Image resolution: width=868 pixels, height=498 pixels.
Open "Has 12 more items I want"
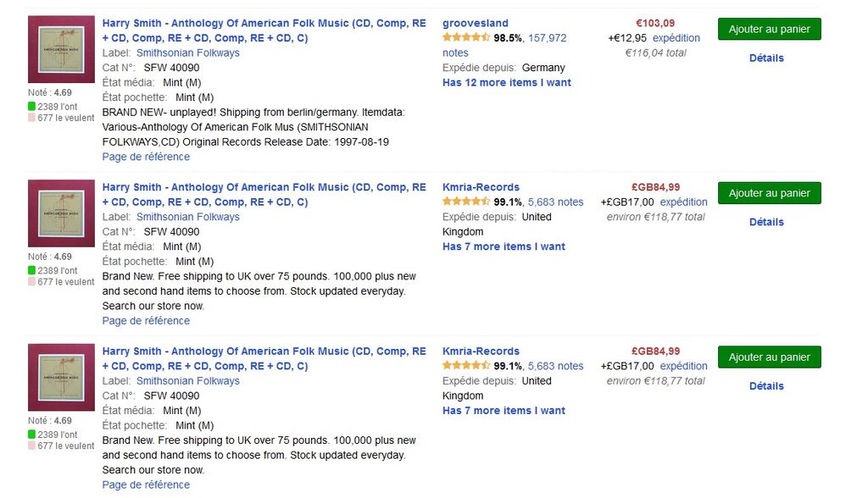507,83
